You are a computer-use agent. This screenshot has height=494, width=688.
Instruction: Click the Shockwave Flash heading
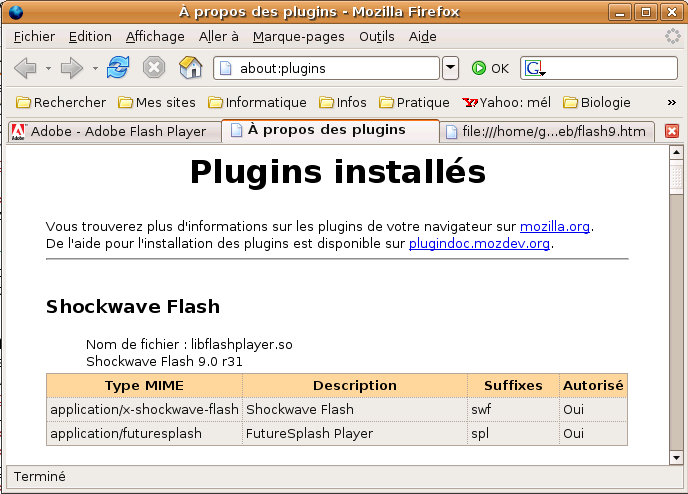point(133,307)
